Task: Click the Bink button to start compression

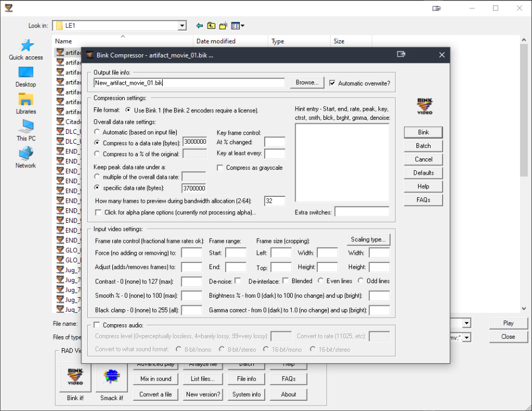Action: (424, 132)
